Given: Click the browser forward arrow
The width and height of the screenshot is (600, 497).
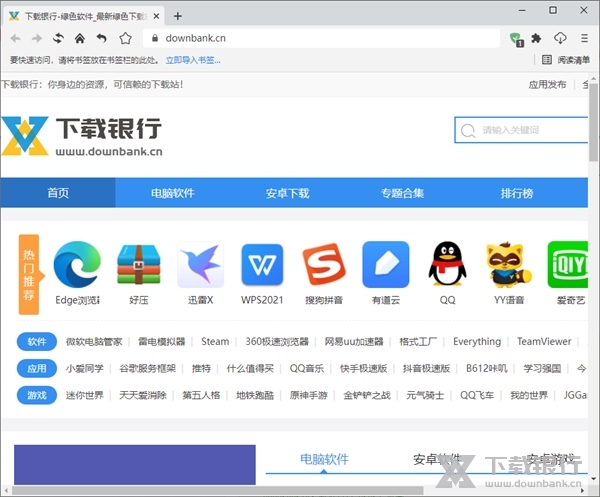Looking at the screenshot, I should 37,38.
